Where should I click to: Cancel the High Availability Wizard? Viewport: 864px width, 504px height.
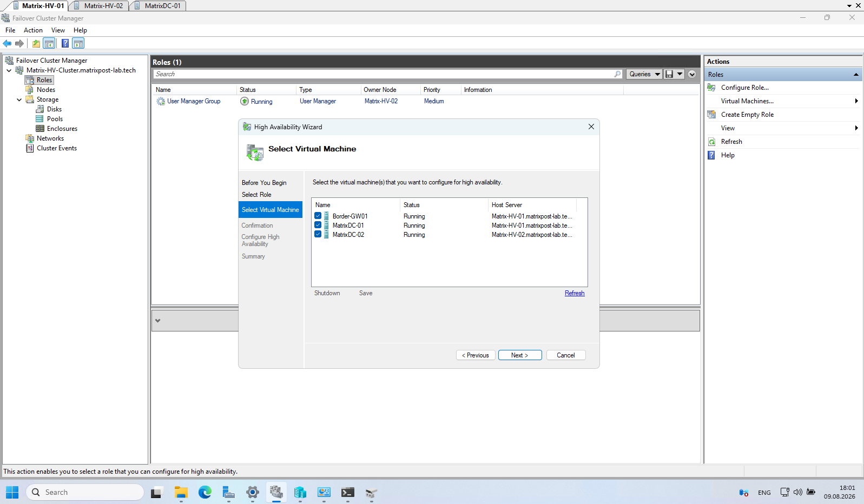click(566, 355)
